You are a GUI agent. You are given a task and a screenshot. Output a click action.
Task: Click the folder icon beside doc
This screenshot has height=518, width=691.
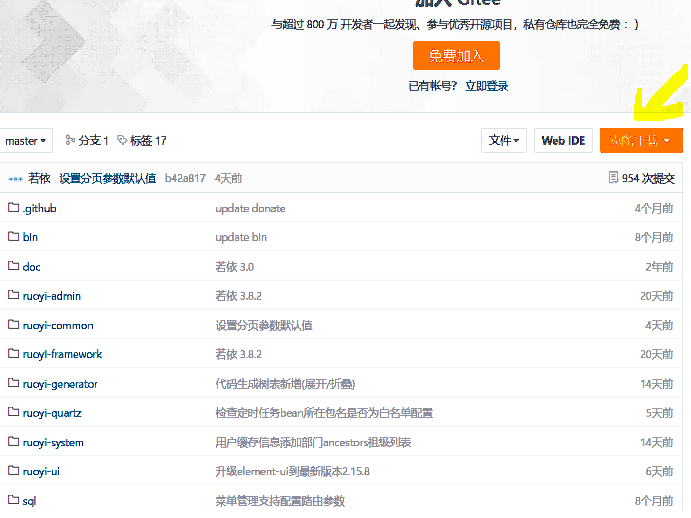tap(14, 266)
